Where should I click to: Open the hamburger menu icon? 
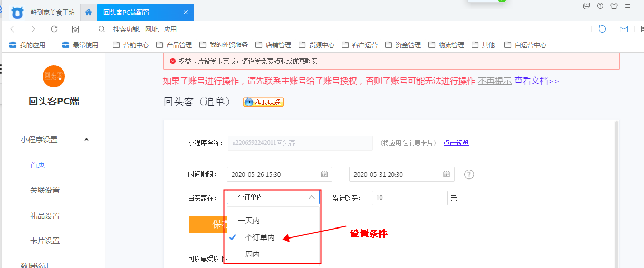coord(628,6)
